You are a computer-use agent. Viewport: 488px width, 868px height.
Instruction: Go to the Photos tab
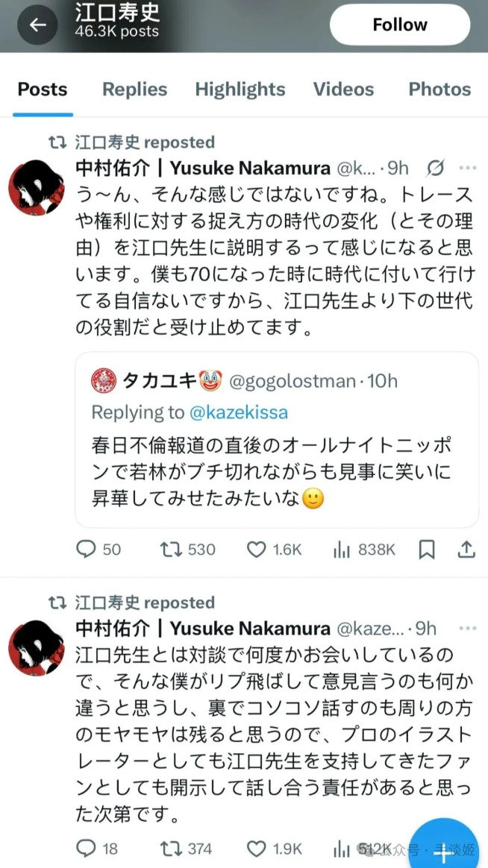(x=439, y=89)
